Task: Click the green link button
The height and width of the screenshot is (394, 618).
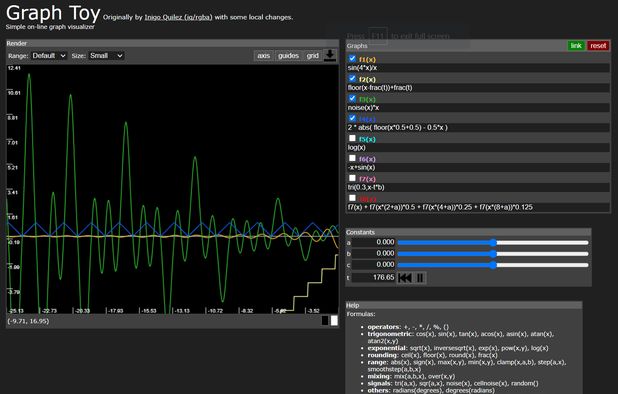Action: (x=576, y=46)
